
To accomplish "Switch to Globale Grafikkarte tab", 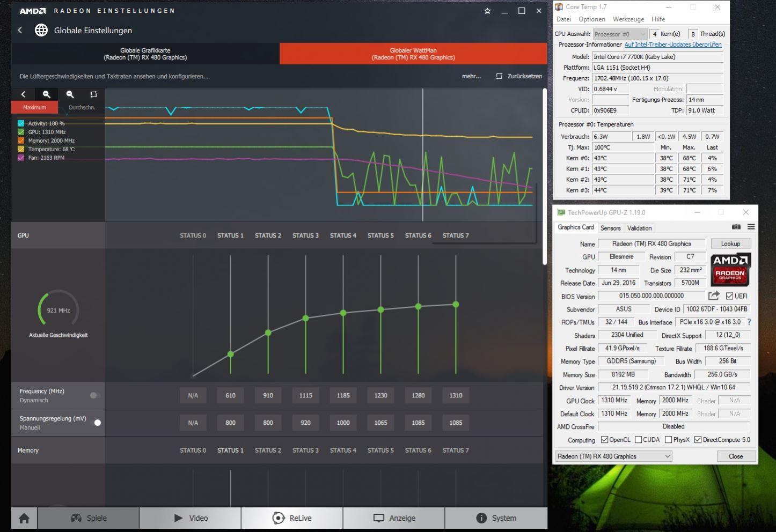I will pos(145,54).
